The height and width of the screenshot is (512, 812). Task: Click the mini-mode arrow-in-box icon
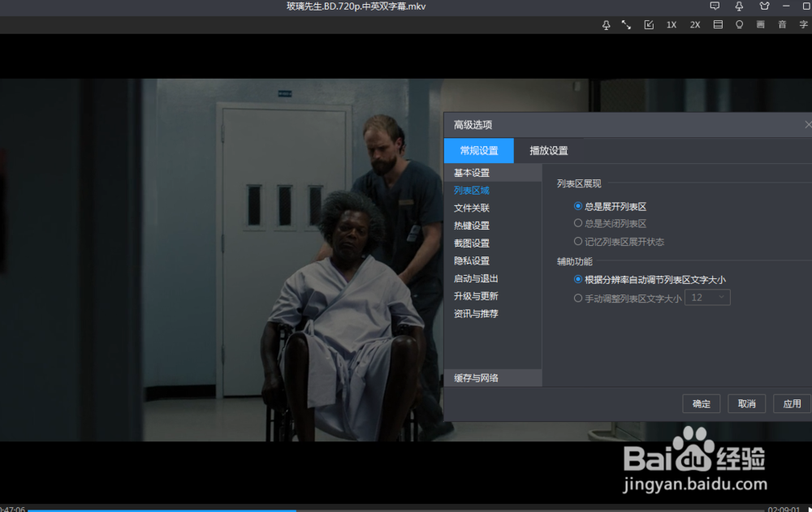click(648, 24)
